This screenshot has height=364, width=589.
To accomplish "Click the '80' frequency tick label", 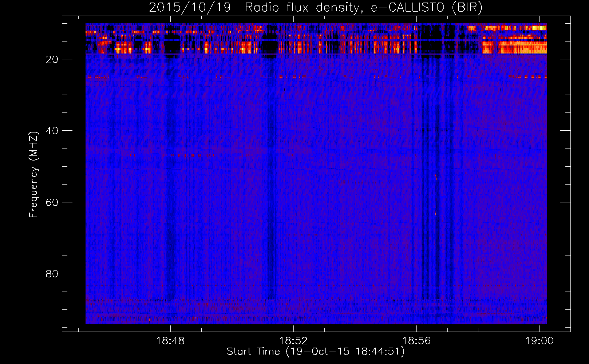I will 52,274.
